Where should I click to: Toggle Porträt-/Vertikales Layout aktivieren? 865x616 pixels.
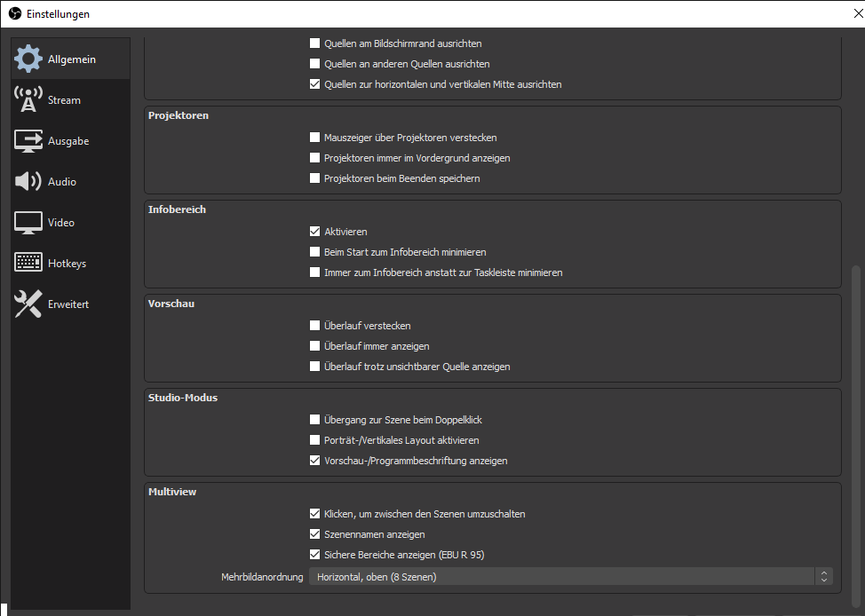pyautogui.click(x=314, y=440)
